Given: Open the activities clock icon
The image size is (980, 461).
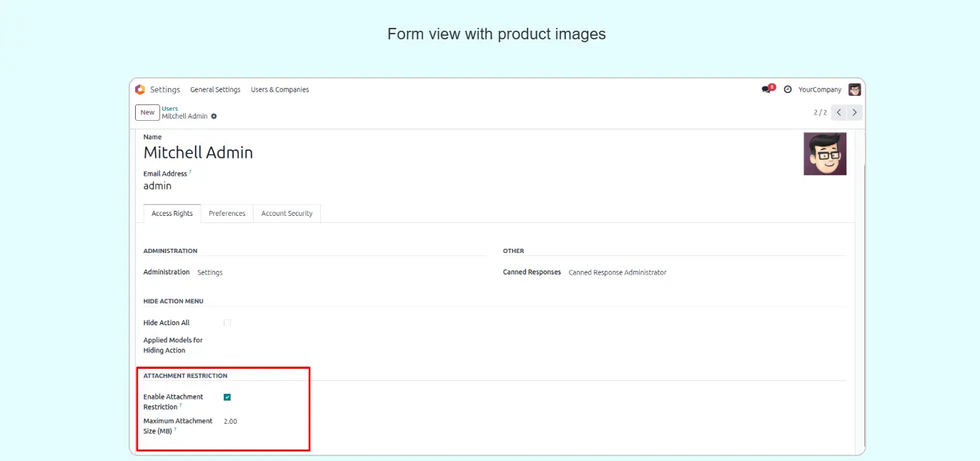Looking at the screenshot, I should pyautogui.click(x=788, y=89).
